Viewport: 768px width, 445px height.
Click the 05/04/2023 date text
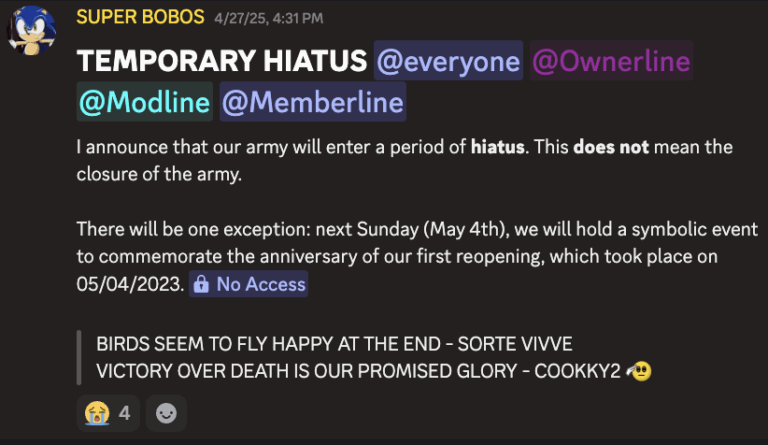[x=130, y=285]
